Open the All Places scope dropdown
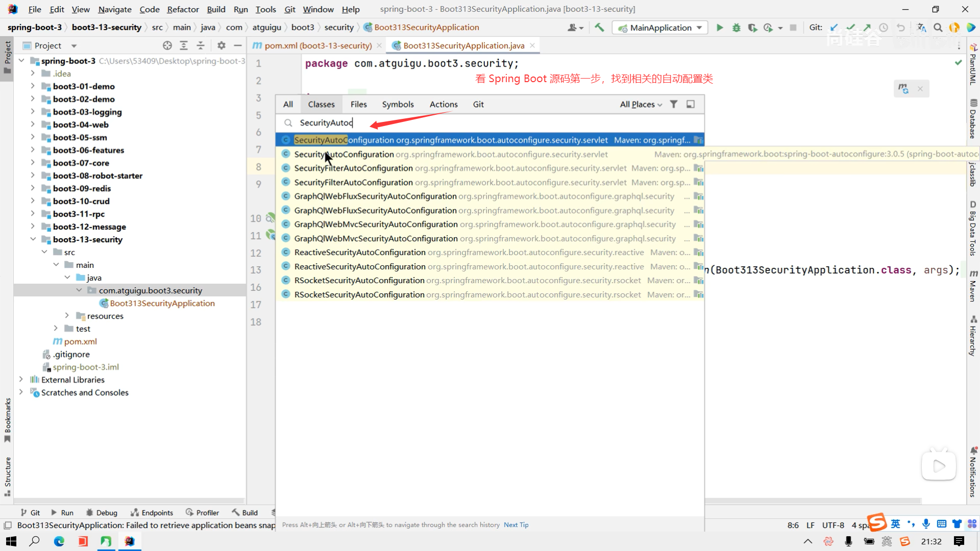 tap(641, 104)
